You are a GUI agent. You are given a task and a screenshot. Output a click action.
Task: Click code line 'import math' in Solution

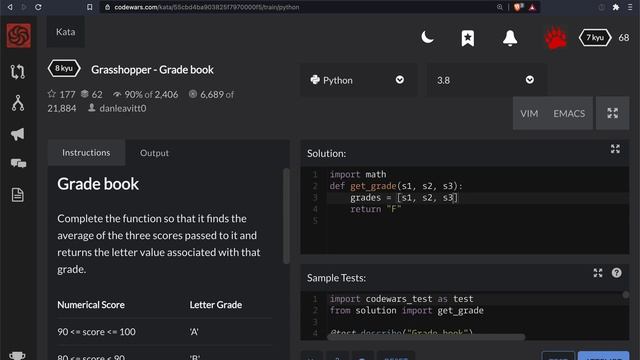pyautogui.click(x=358, y=174)
